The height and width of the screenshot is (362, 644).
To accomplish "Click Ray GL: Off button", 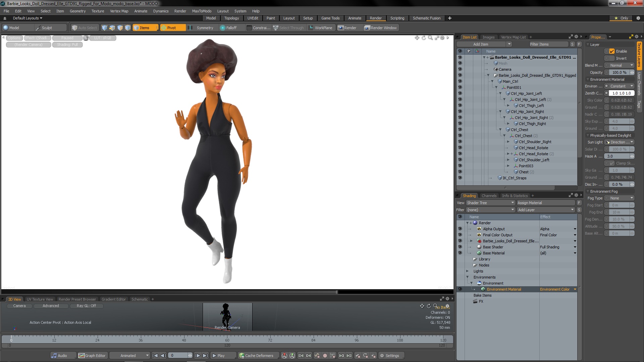I will [86, 306].
